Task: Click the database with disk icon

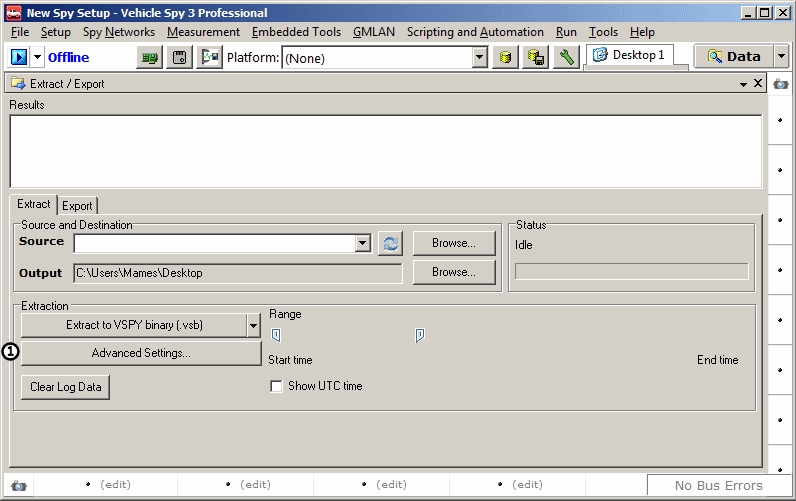Action: 536,58
